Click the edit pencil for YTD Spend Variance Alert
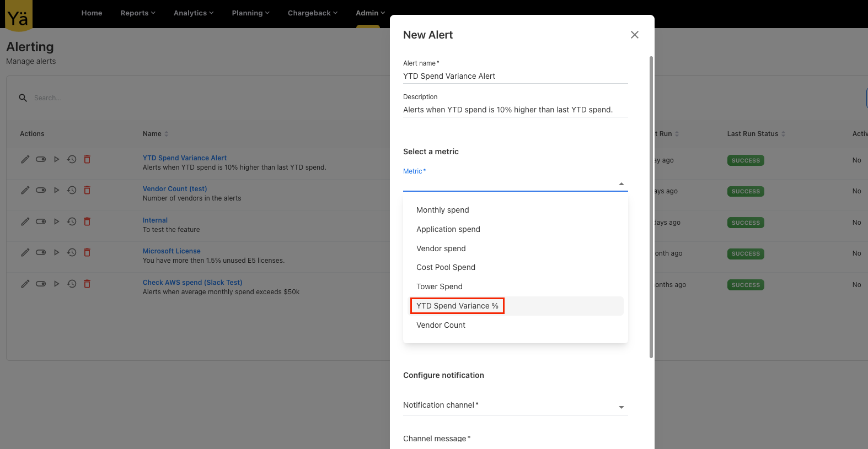This screenshot has height=449, width=868. (25, 159)
